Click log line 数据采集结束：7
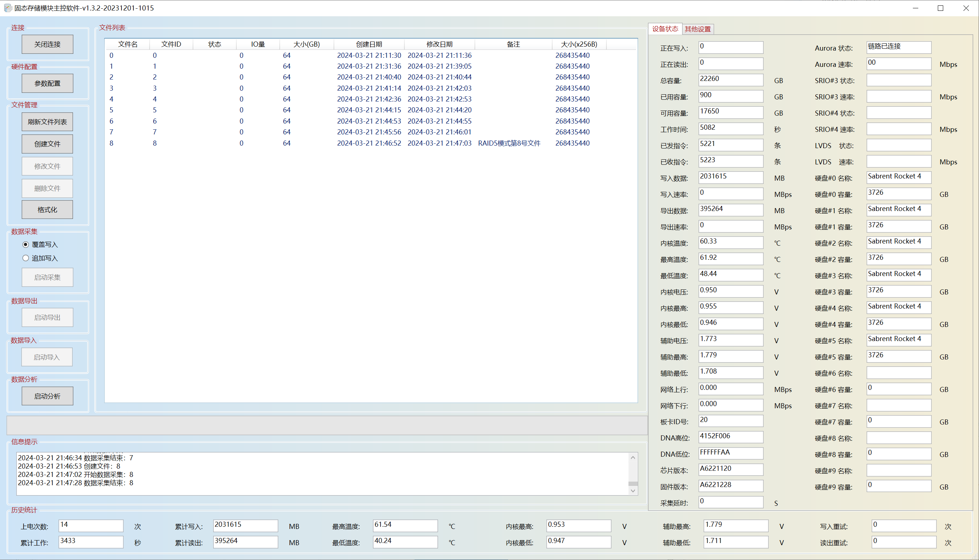Viewport: 979px width, 560px height. coord(76,458)
